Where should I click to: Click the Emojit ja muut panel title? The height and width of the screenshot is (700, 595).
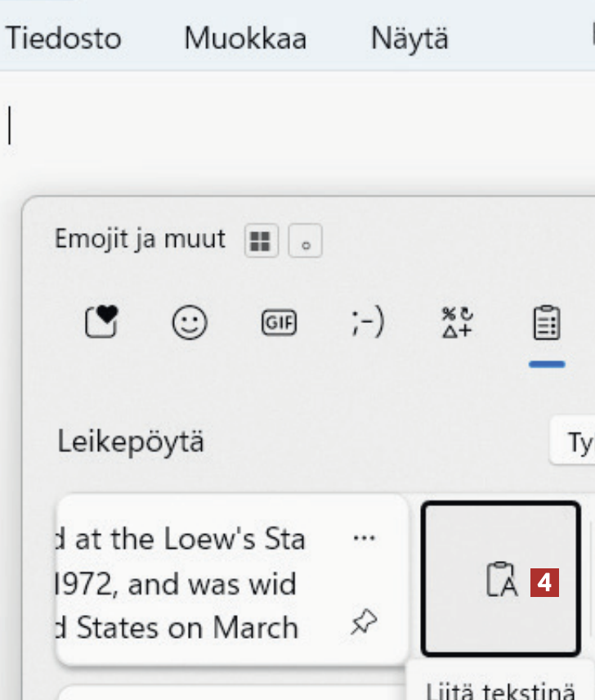coord(140,240)
